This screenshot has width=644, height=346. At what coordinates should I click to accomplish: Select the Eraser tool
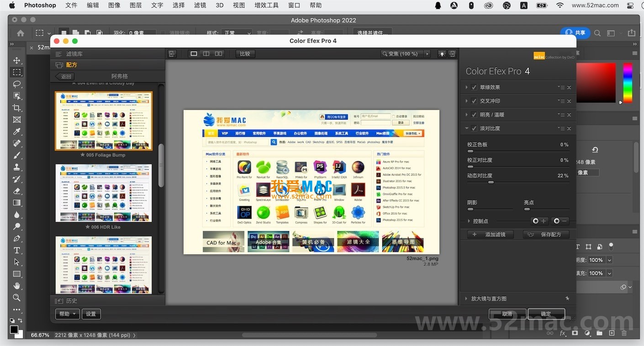[x=17, y=191]
